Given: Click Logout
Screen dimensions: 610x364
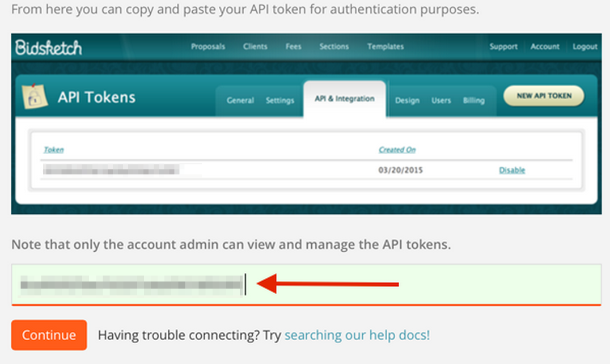Looking at the screenshot, I should pos(584,46).
